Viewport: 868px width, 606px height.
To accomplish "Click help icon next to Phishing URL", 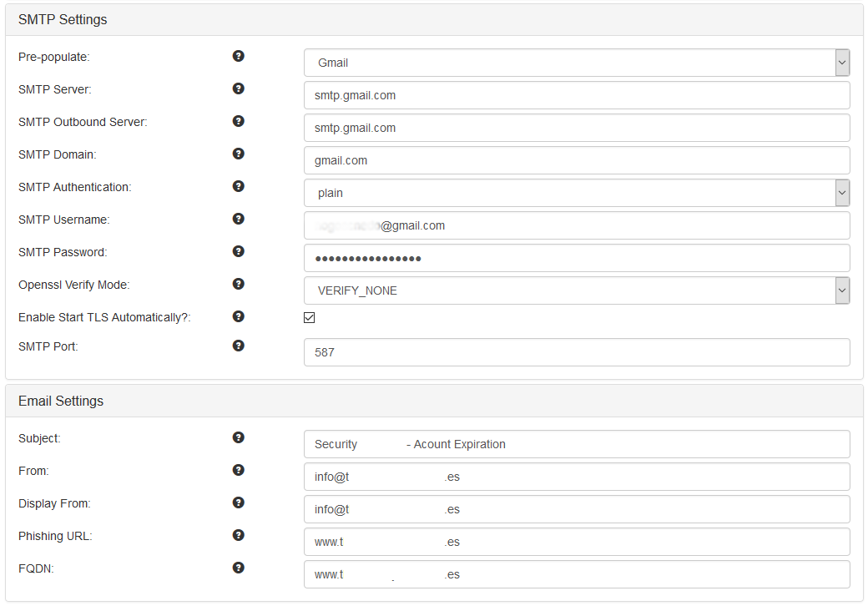I will [238, 535].
